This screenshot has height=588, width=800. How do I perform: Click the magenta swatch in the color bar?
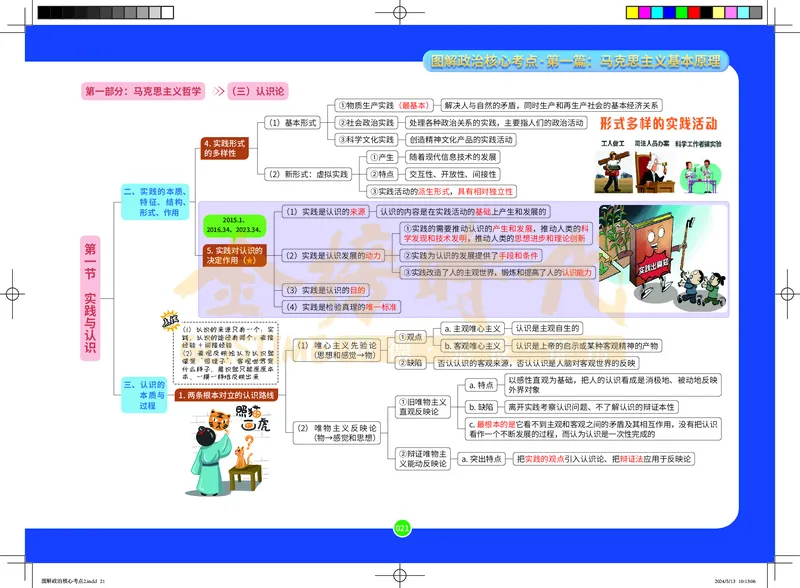pos(646,11)
